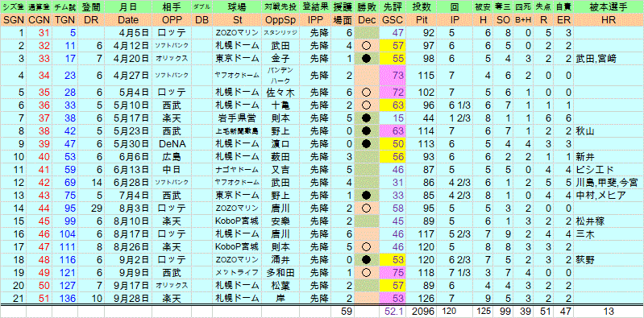Click opposing starter スタンリッジ
This screenshot has height=318, width=644.
pyautogui.click(x=280, y=34)
